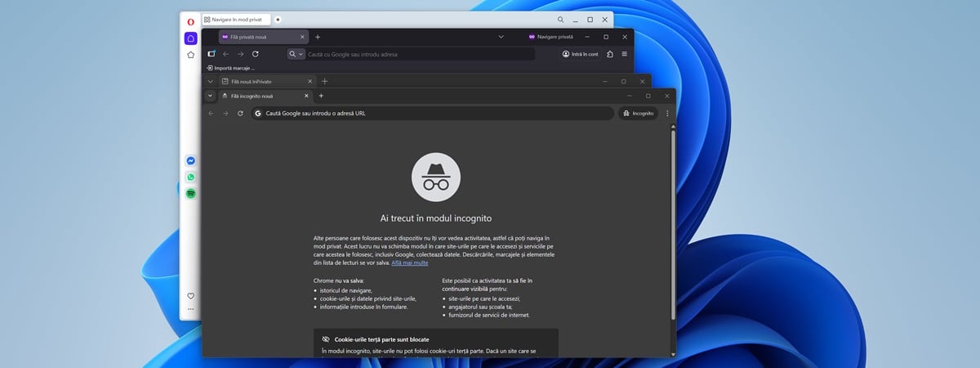This screenshot has width=980, height=368.
Task: Expand the Firefox list all tabs chevron
Action: [x=501, y=37]
